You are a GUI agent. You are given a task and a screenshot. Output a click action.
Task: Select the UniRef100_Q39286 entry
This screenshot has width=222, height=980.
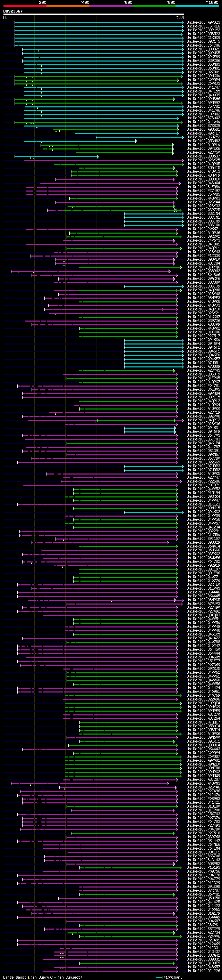203,61
